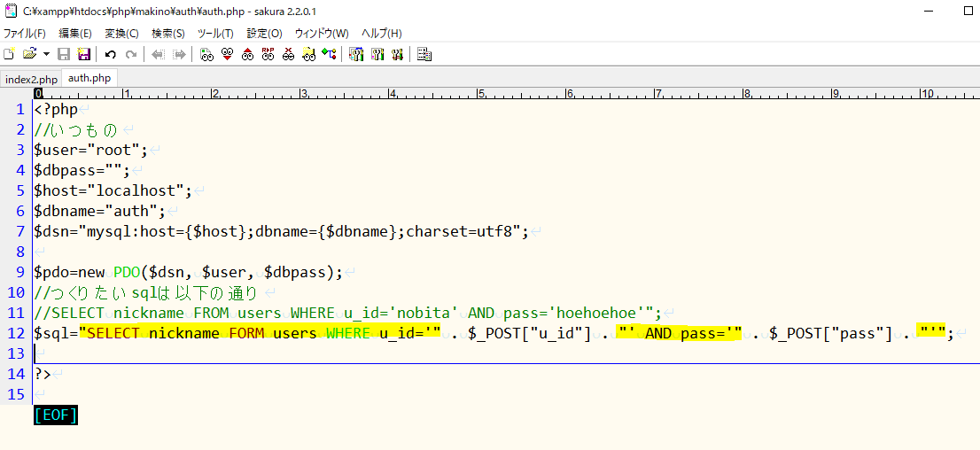Click the text $dbname="auth";

[x=99, y=211]
